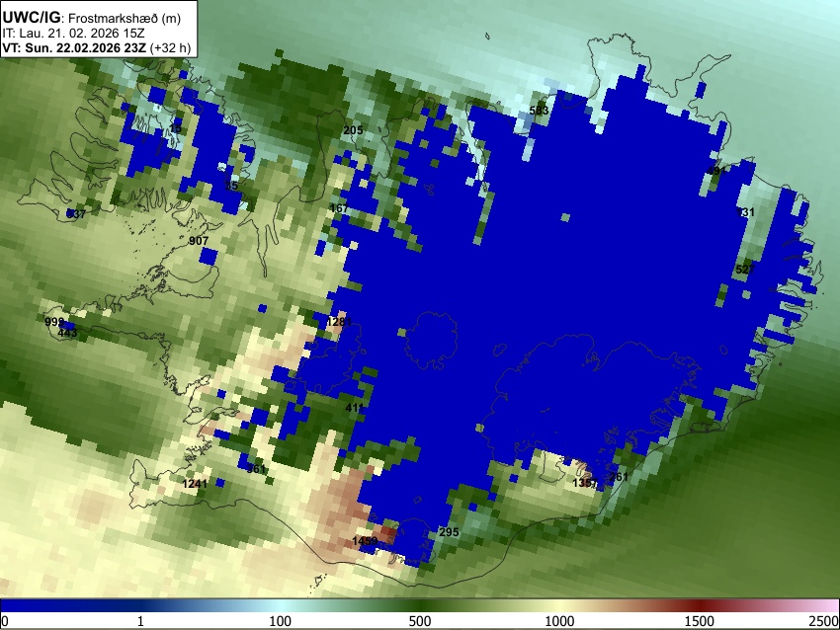Click the title text 'Frostmarkshæð (m)'
Image resolution: width=840 pixels, height=630 pixels.
pyautogui.click(x=125, y=18)
